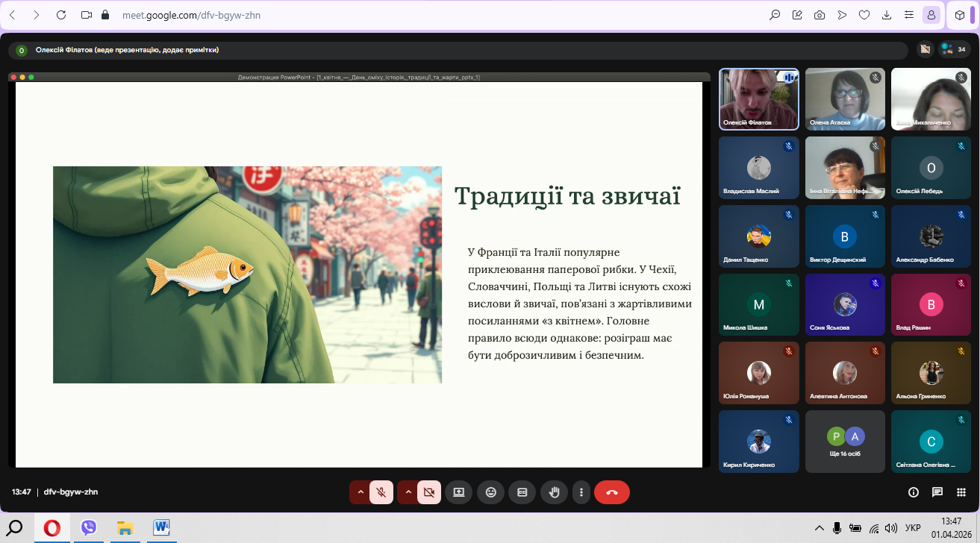The height and width of the screenshot is (543, 980).
Task: Expand audio settings arrow beside microphone
Action: tap(361, 492)
